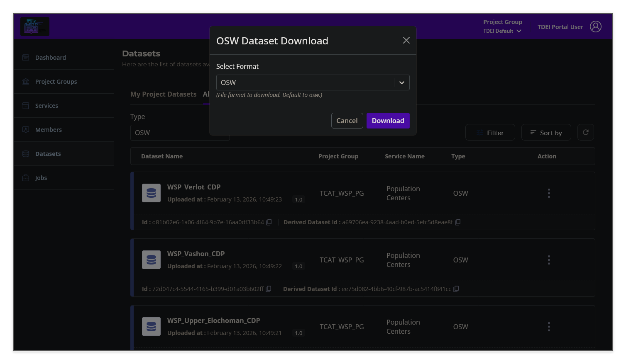Open the actions menu for WSP_Upper_Elochoman_CDP
Screen dimensions: 626x364
(x=548, y=326)
